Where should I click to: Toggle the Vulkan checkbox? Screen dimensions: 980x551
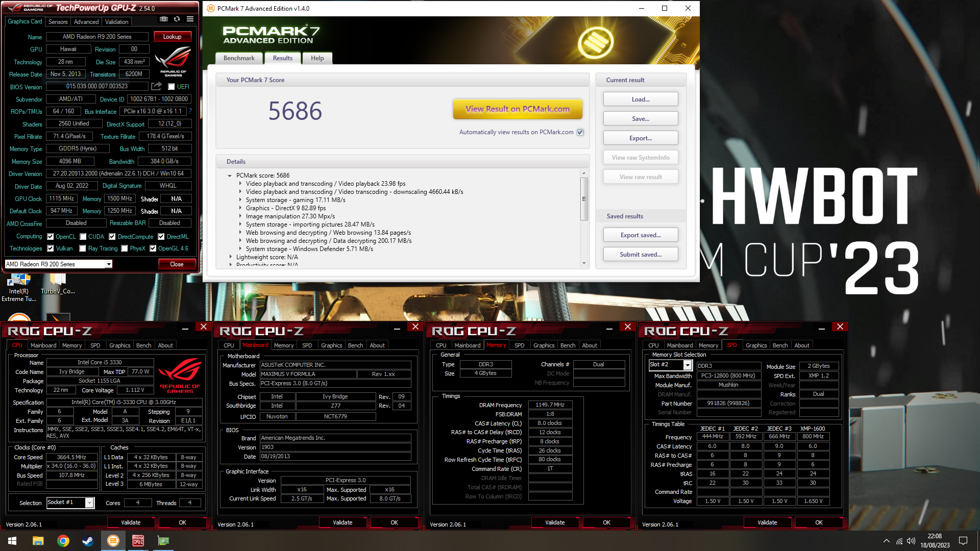(51, 248)
